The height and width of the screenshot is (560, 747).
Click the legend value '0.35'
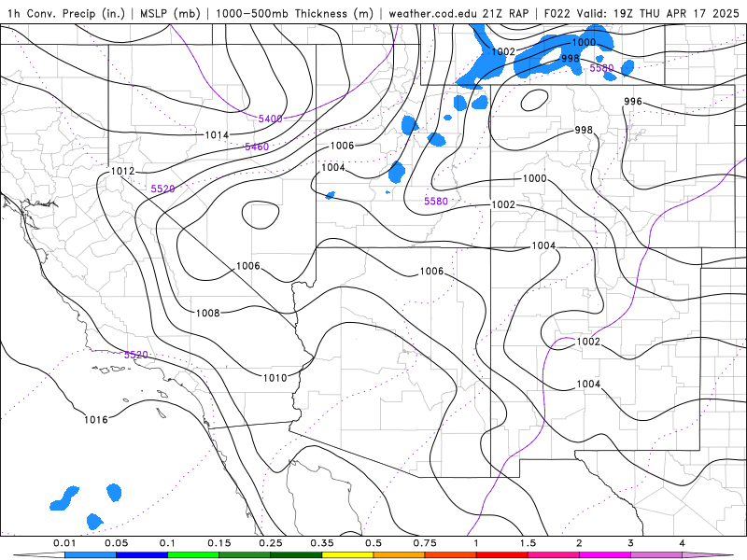[322, 543]
